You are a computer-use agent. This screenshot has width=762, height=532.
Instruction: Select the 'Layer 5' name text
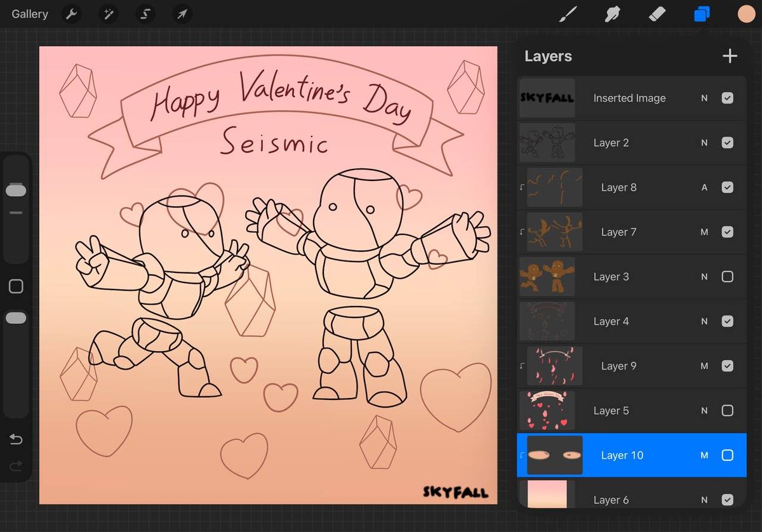[611, 411]
